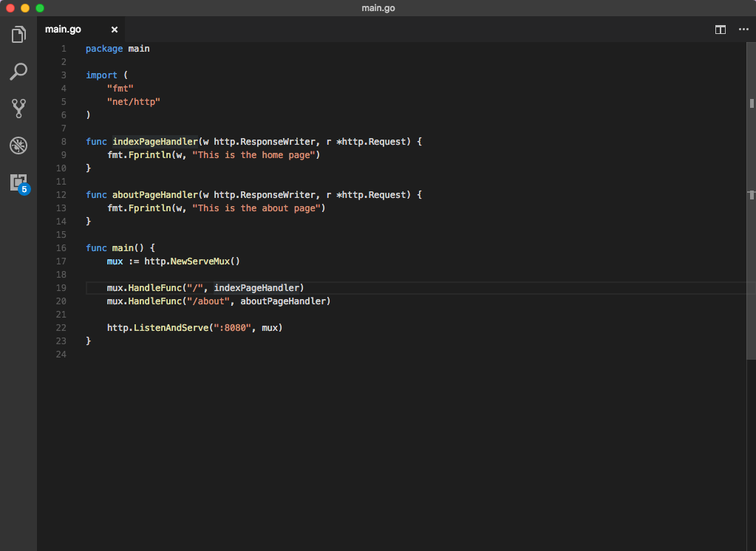This screenshot has width=756, height=551.
Task: Click the "net/http" import string
Action: [133, 101]
